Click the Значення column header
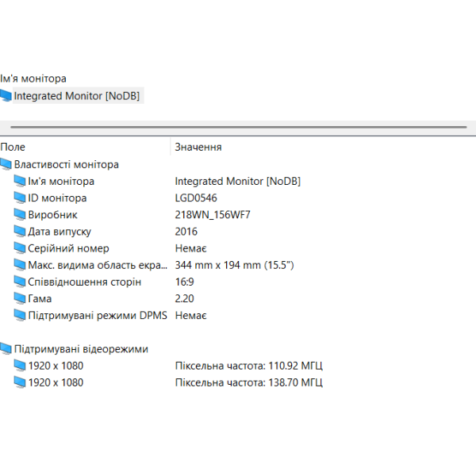Screen dimensions: 476x476 click(198, 147)
